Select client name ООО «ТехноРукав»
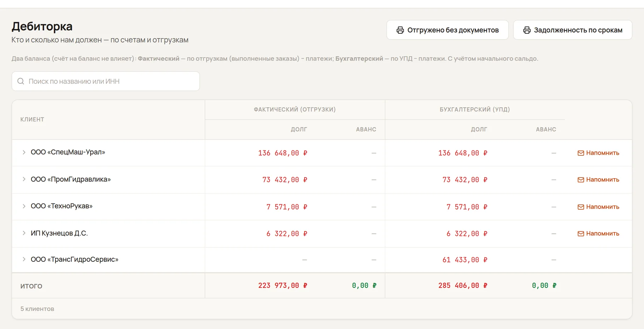 click(62, 206)
